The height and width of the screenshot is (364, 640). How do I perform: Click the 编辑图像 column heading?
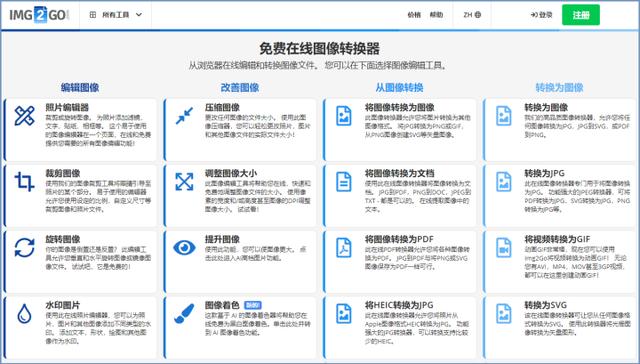[x=80, y=87]
